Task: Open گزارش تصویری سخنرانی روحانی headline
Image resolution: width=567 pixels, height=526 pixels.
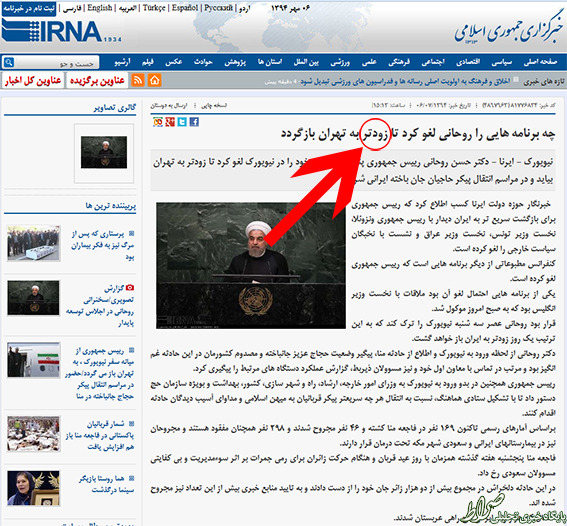Action: point(100,305)
